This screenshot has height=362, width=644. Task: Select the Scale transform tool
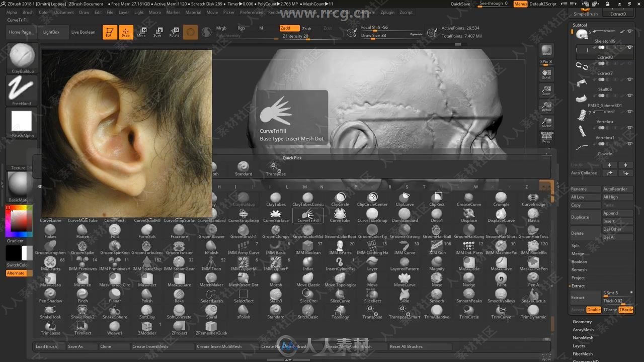click(158, 32)
